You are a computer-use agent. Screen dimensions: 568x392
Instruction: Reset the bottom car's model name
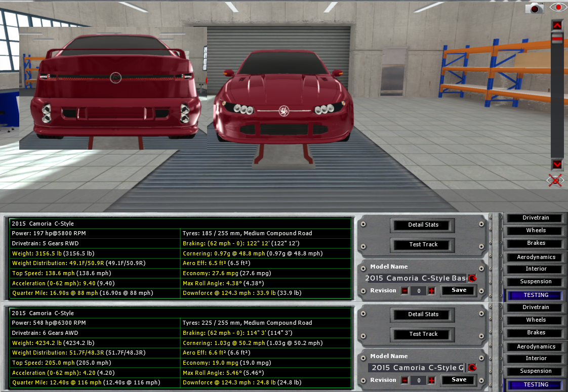[x=472, y=368]
